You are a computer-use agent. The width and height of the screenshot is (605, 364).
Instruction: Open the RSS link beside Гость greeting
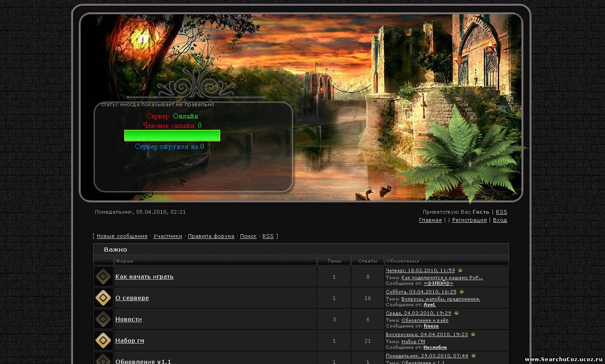pos(502,212)
